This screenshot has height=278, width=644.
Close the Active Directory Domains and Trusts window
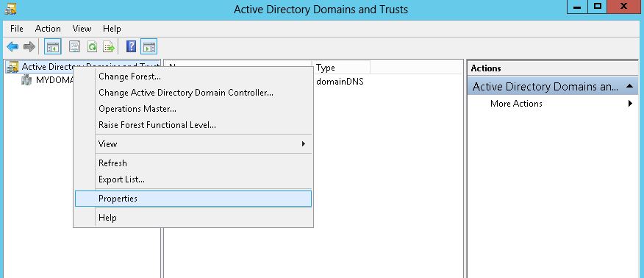(x=624, y=7)
